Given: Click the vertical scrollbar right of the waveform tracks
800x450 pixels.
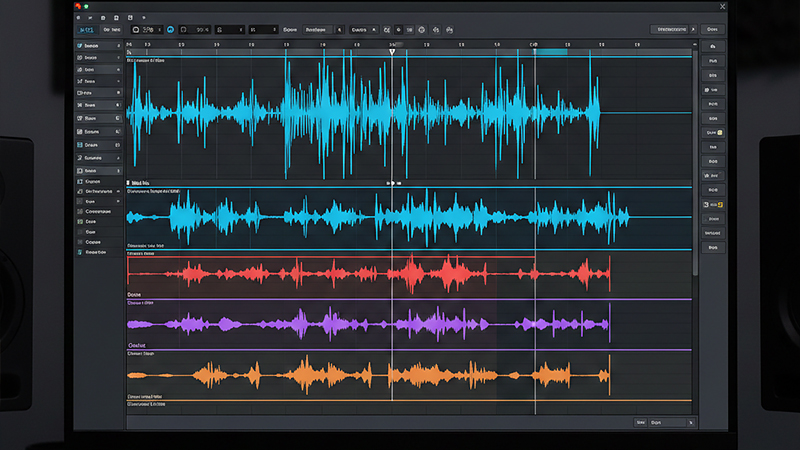Looking at the screenshot, I should (696, 160).
